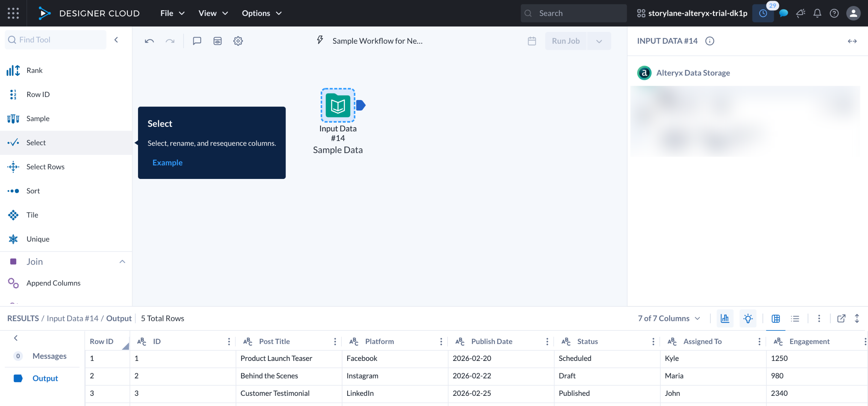Select the Output results tab
The width and height of the screenshot is (868, 406).
45,378
